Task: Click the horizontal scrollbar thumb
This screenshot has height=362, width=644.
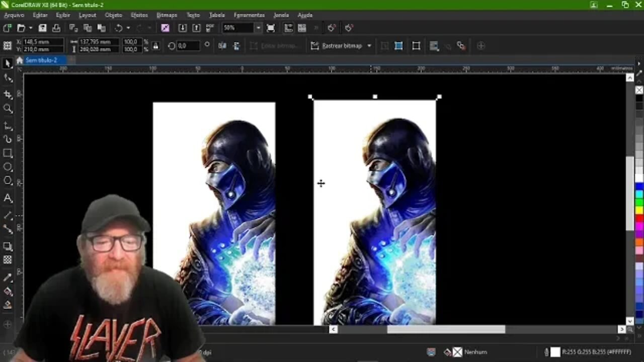Action: pyautogui.click(x=446, y=329)
